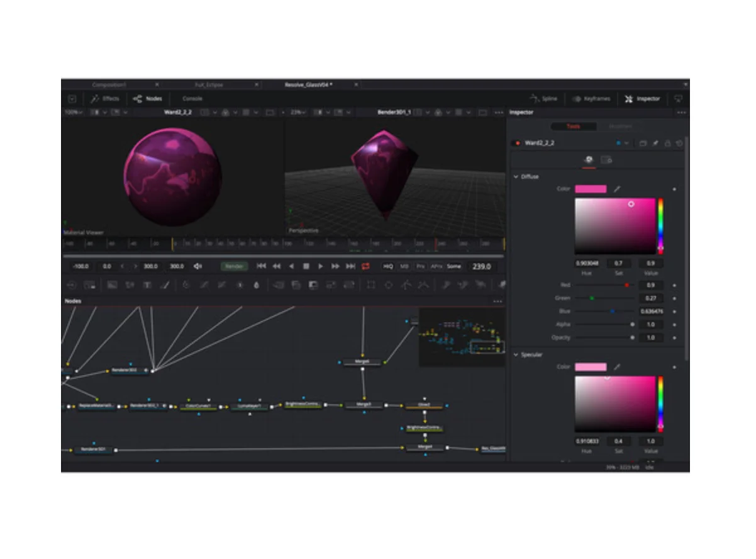This screenshot has height=559, width=756.
Task: Click the Diffuse Green value field
Action: click(x=651, y=298)
